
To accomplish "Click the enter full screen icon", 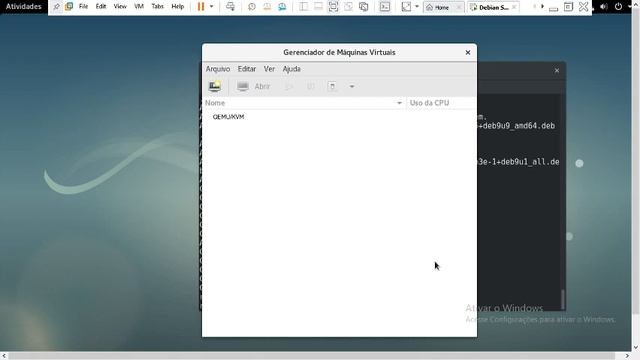I will tap(333, 7).
